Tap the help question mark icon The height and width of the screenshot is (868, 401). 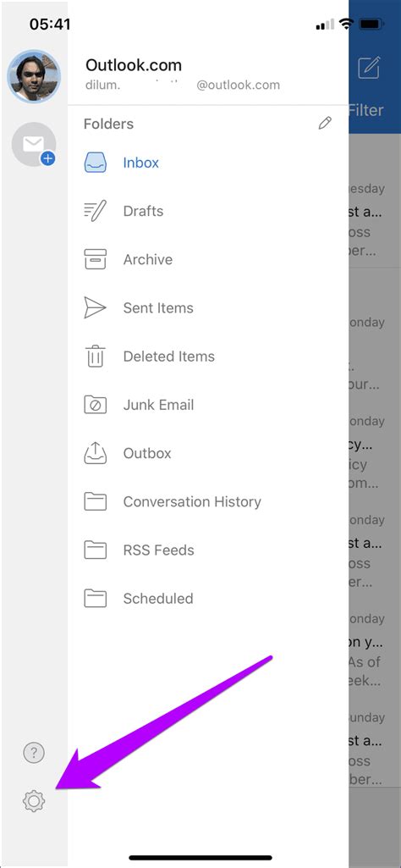(34, 752)
